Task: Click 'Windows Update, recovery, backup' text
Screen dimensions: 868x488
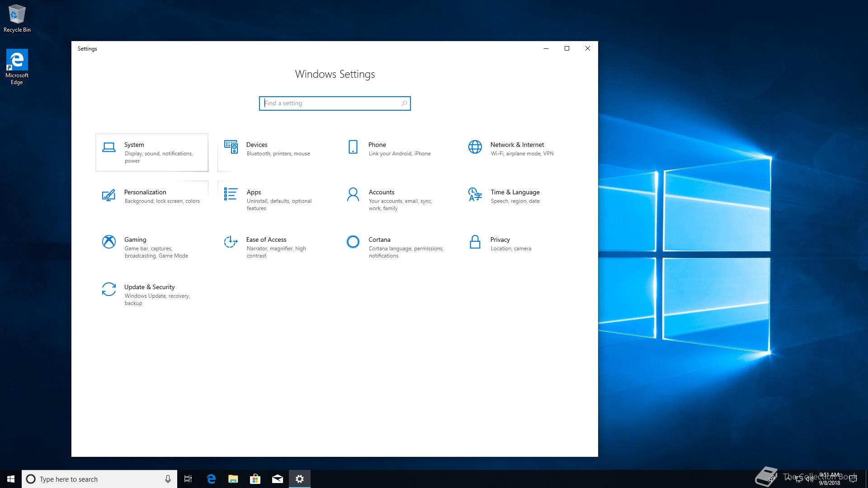Action: pos(157,300)
